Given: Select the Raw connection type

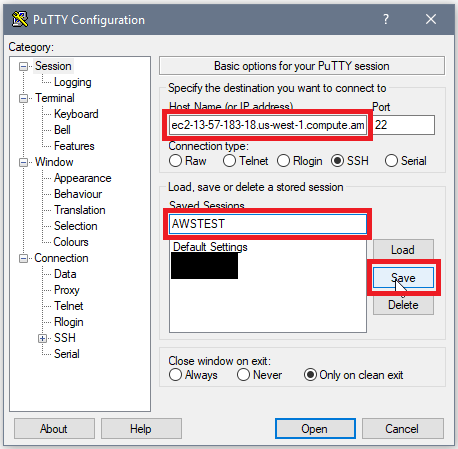Looking at the screenshot, I should click(188, 161).
